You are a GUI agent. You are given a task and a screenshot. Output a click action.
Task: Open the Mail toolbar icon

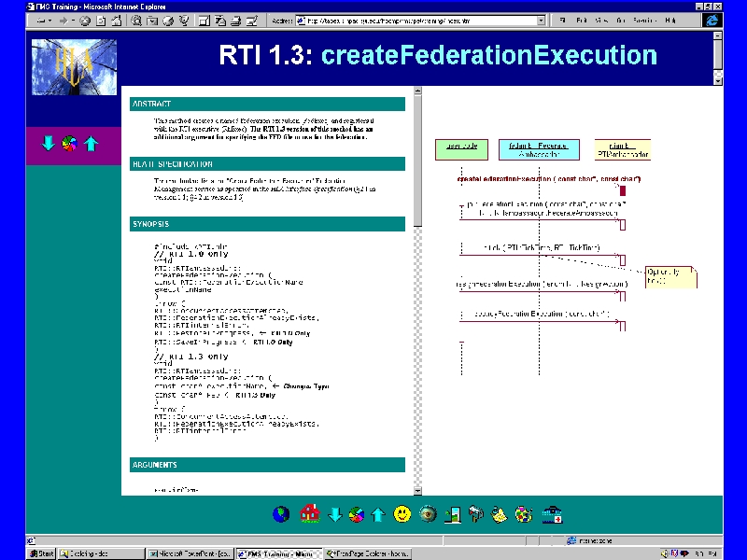[220, 21]
